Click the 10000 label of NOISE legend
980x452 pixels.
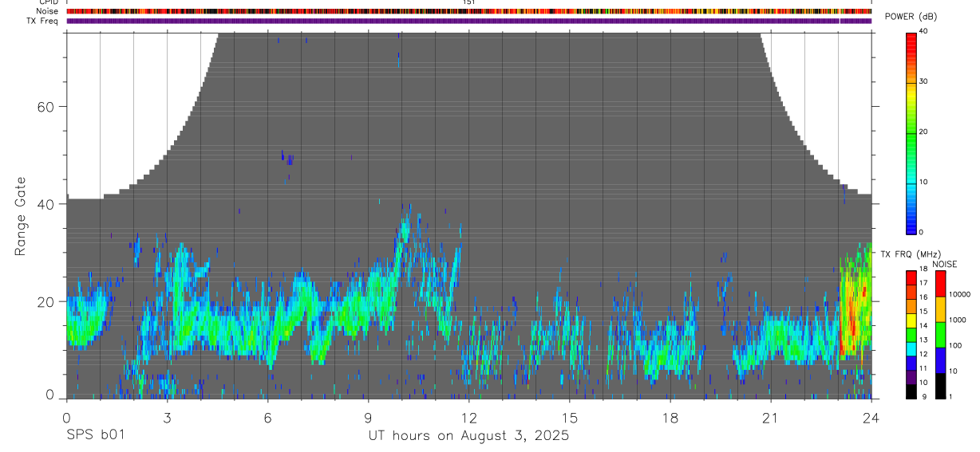[959, 294]
